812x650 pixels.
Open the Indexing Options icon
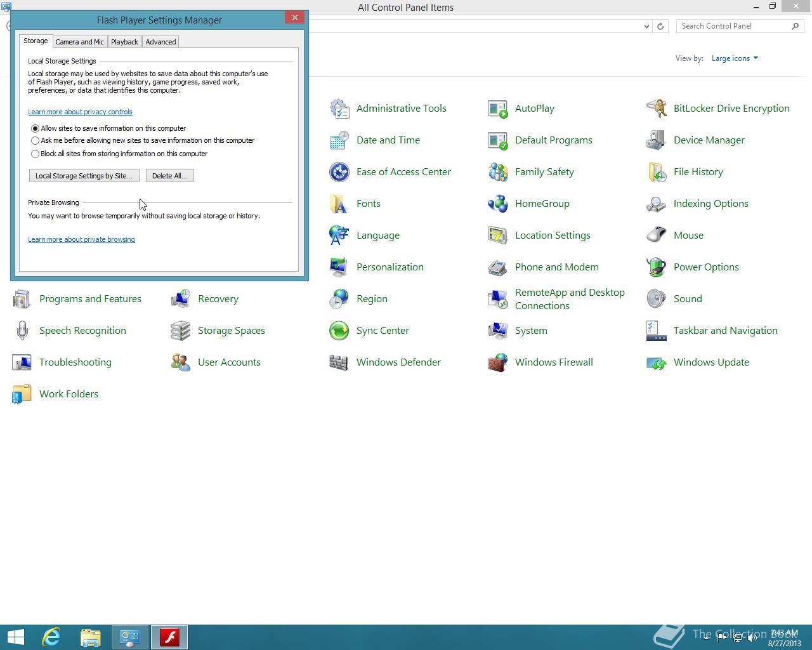pos(657,204)
